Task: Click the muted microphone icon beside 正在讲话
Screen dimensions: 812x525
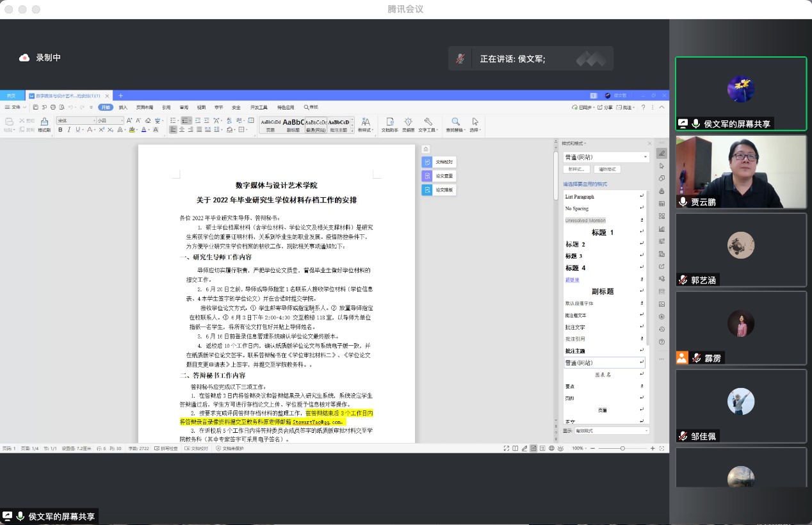Action: 460,58
